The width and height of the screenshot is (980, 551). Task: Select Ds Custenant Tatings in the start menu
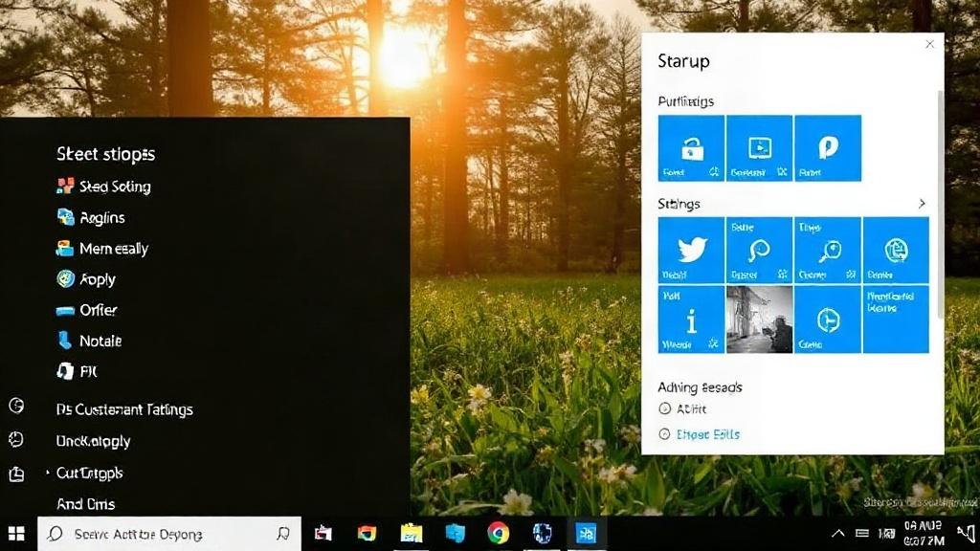(124, 409)
